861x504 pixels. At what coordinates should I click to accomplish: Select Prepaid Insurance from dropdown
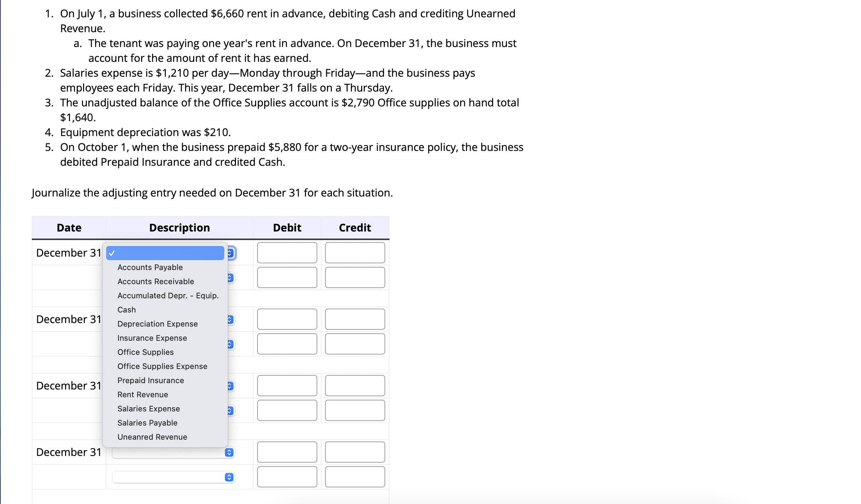coord(150,380)
